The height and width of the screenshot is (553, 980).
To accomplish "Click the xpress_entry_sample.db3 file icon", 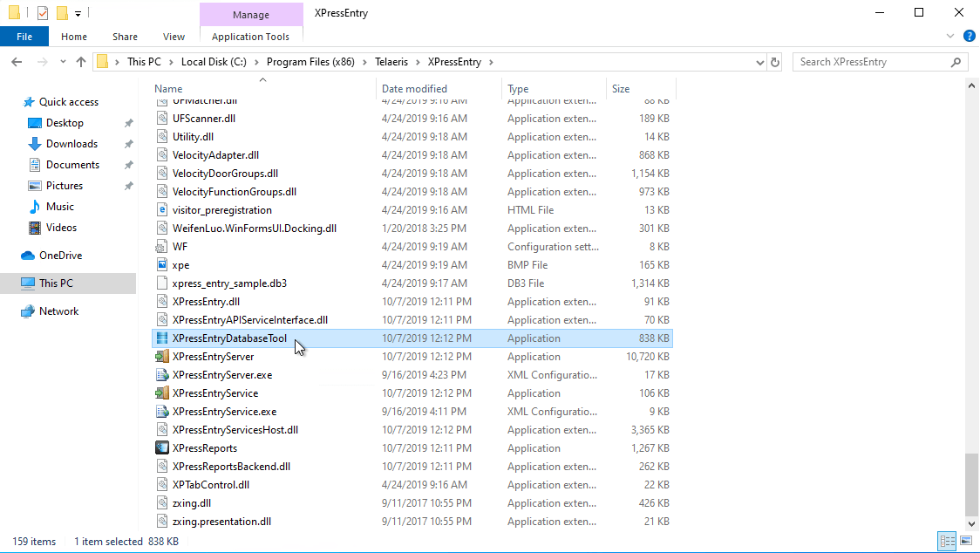I will click(x=162, y=283).
